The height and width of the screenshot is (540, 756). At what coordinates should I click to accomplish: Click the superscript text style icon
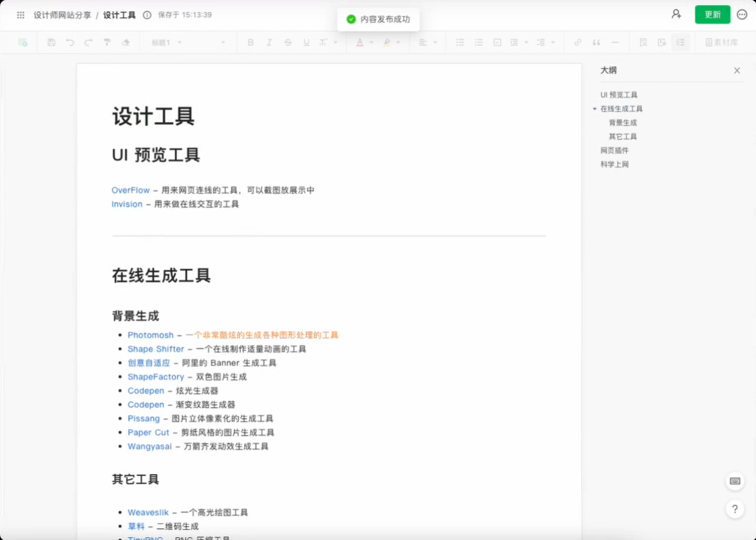[x=324, y=42]
